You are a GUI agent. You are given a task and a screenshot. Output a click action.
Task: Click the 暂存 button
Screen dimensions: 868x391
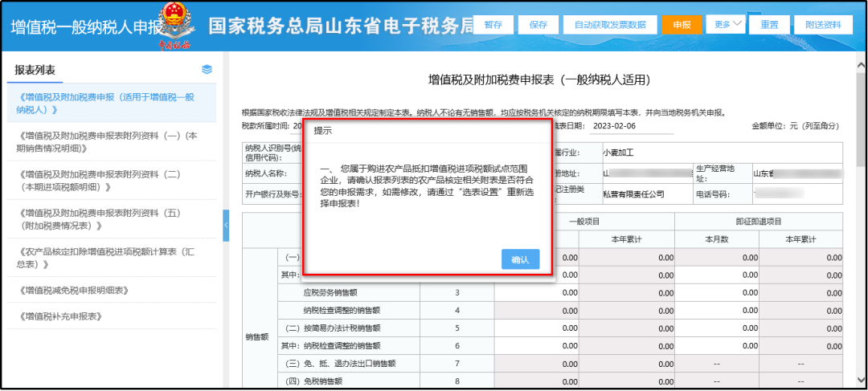[x=493, y=25]
